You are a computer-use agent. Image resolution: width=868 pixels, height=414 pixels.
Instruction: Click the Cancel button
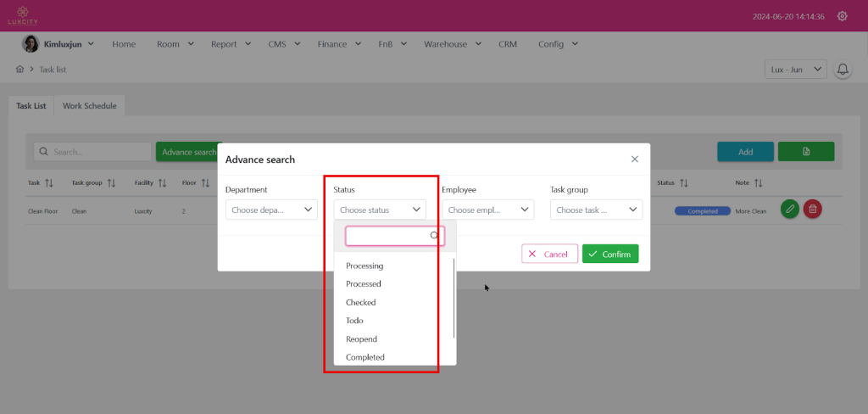click(x=549, y=254)
